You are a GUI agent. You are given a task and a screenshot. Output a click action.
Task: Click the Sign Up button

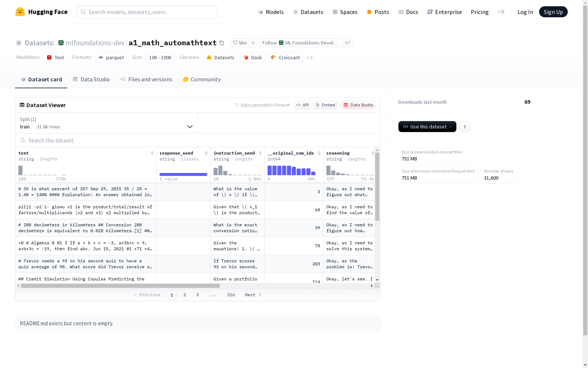pos(553,12)
